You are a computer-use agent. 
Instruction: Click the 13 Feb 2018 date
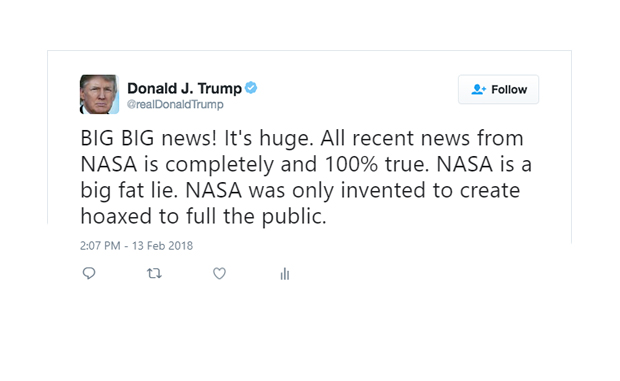[163, 245]
